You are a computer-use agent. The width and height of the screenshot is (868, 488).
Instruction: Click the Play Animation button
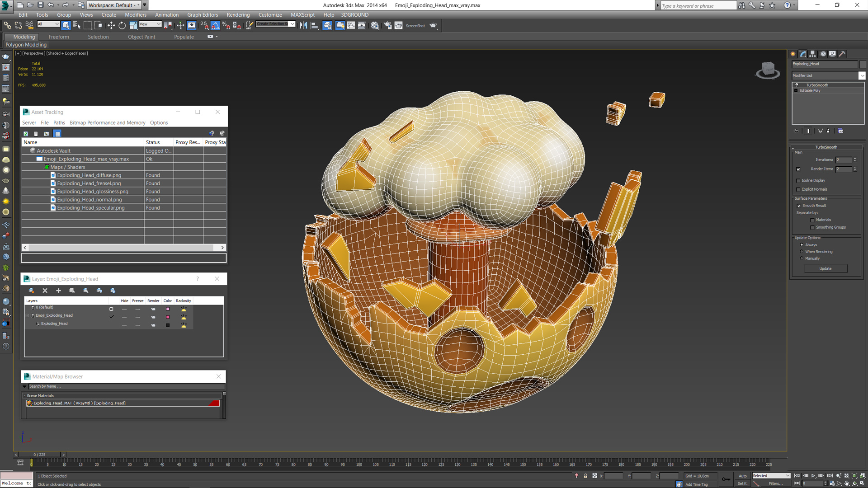[813, 476]
